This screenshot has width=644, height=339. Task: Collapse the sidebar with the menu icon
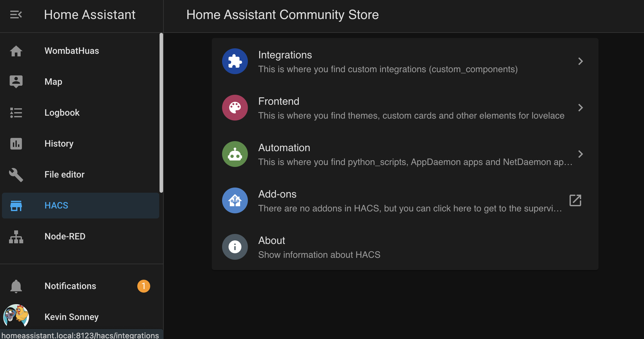coord(16,15)
